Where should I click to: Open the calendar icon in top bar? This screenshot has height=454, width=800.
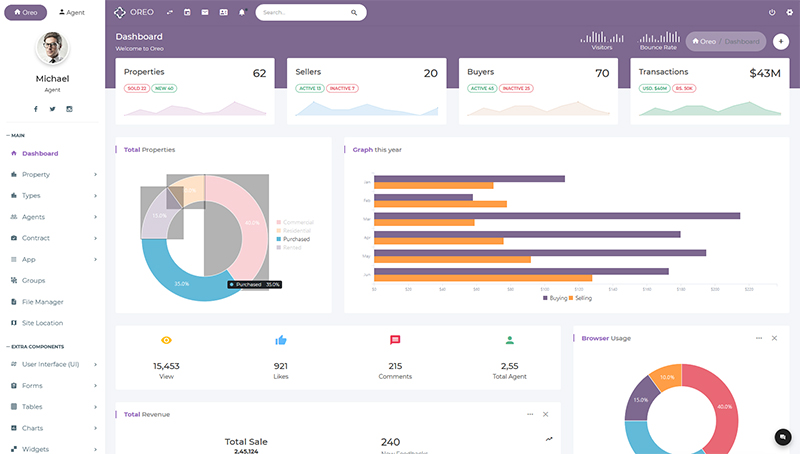[x=187, y=12]
